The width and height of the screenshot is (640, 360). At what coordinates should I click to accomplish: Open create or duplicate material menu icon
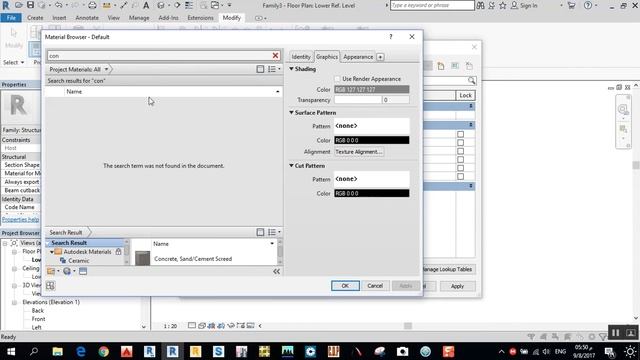tap(69, 271)
